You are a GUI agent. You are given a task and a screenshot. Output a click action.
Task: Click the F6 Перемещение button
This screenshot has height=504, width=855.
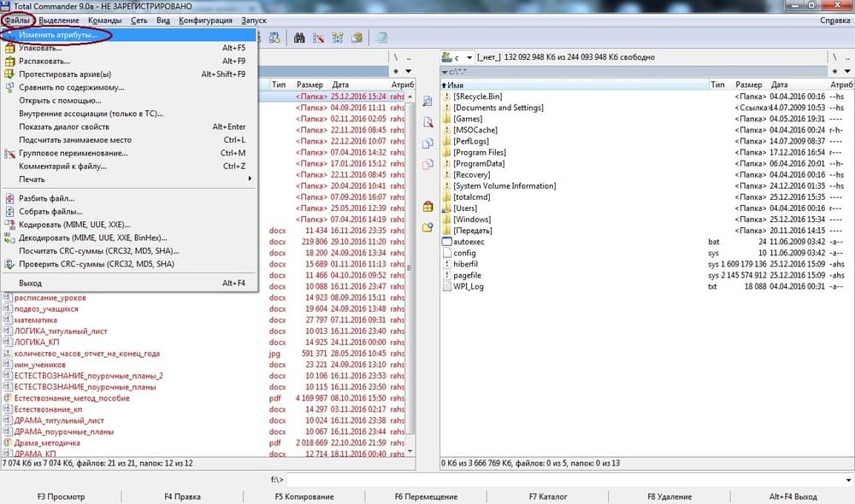(426, 496)
